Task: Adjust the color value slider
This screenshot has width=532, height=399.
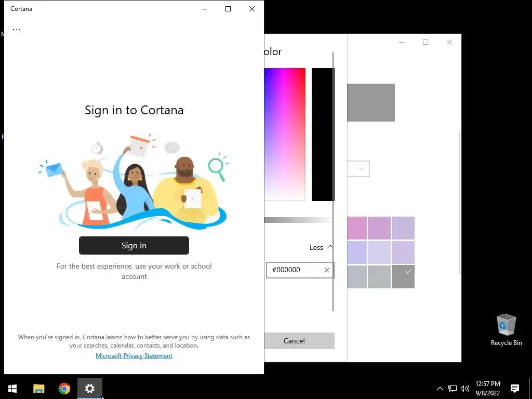Action: [x=298, y=220]
